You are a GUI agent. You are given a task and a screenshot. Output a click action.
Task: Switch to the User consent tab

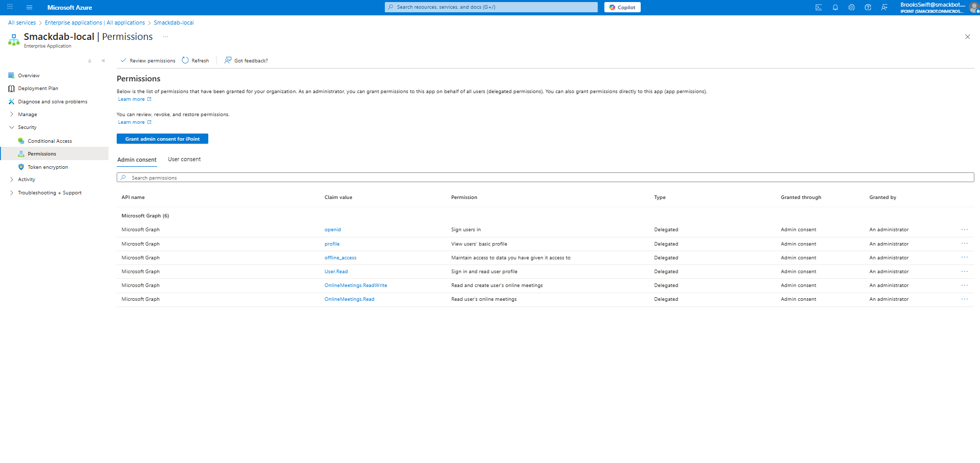click(184, 160)
